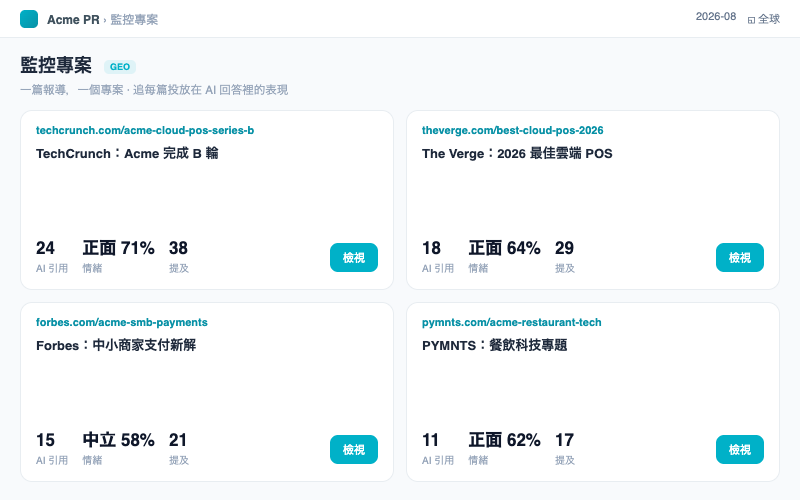Click the teal Acme PR logo icon
The height and width of the screenshot is (500, 800).
coord(29,19)
